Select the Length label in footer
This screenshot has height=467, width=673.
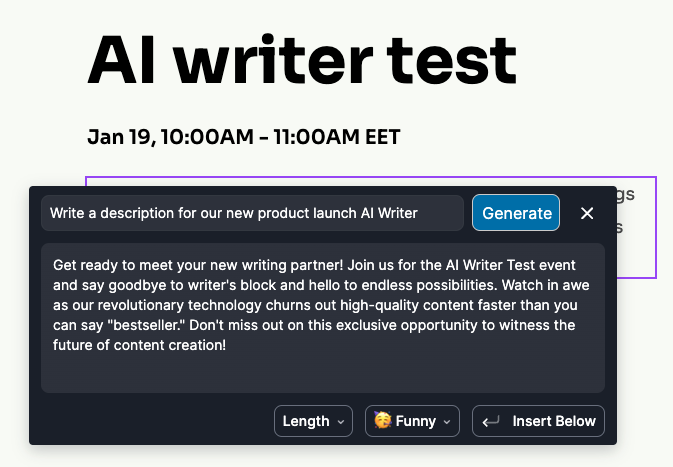pyautogui.click(x=306, y=421)
